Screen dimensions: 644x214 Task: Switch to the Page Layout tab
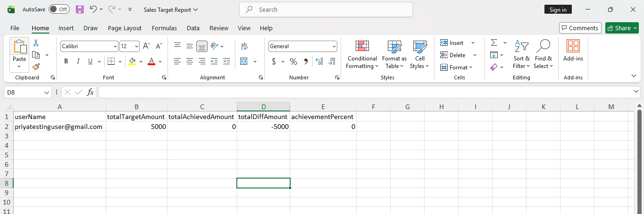(x=125, y=28)
